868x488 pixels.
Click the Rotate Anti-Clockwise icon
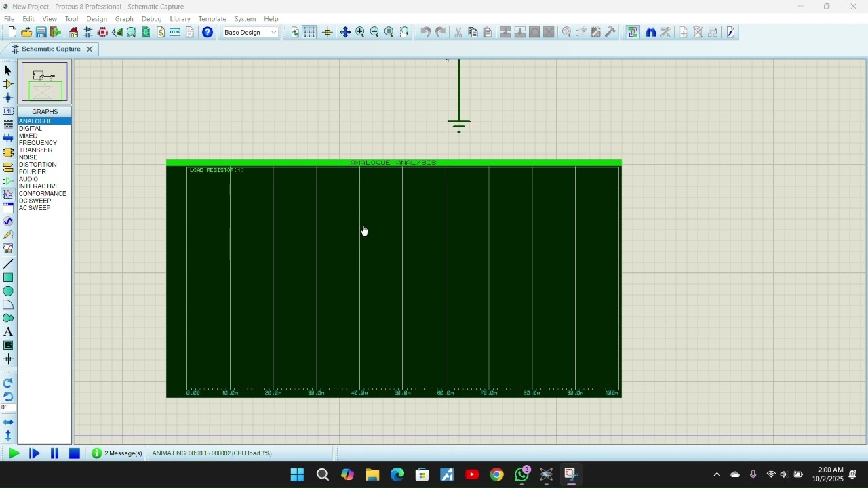point(8,396)
